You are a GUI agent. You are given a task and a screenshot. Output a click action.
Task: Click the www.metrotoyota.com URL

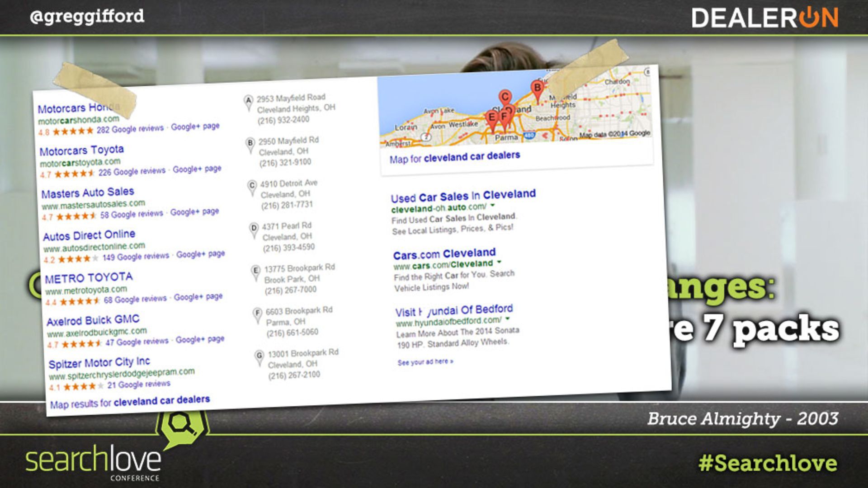(x=86, y=290)
